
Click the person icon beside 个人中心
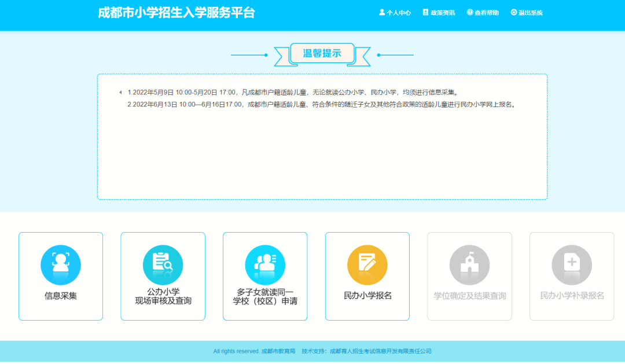pyautogui.click(x=382, y=12)
